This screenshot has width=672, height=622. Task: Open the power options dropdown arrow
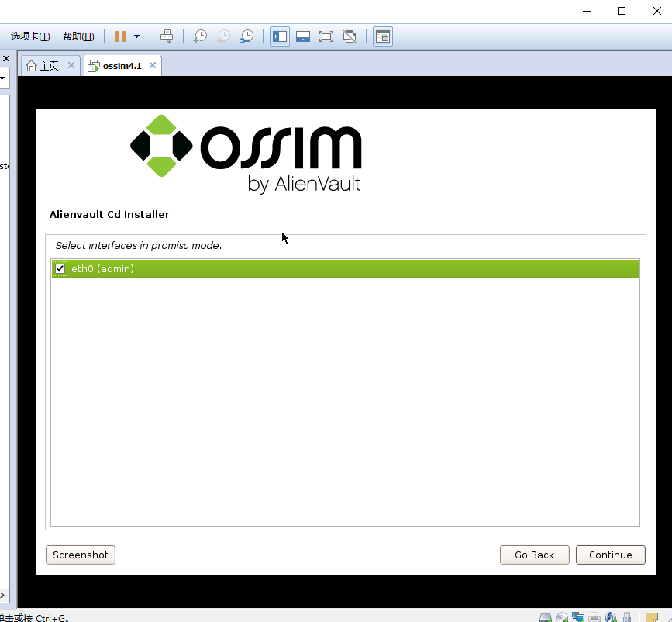click(x=136, y=36)
